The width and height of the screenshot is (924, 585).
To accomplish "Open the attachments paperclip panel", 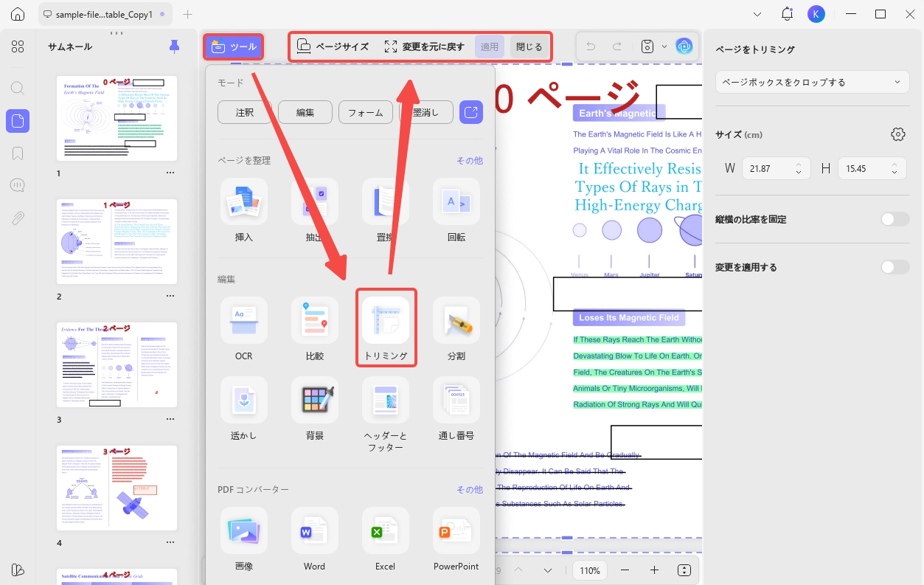I will [x=18, y=218].
